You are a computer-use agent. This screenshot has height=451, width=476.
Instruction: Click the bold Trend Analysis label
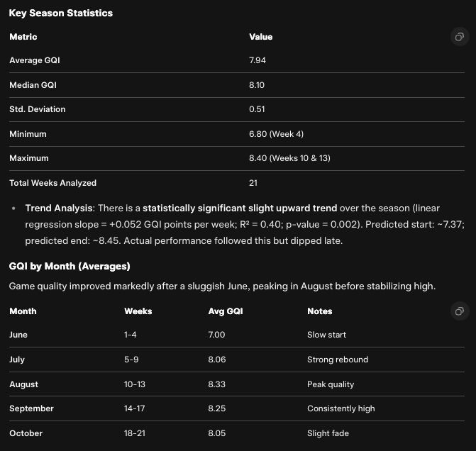[x=58, y=208]
